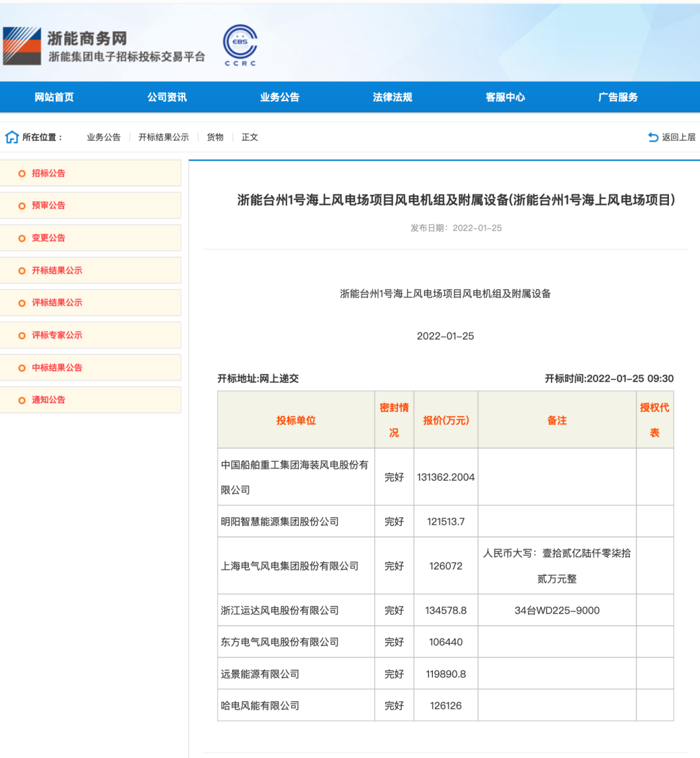
Task: Select 预审公告 in the sidebar
Action: (x=91, y=205)
